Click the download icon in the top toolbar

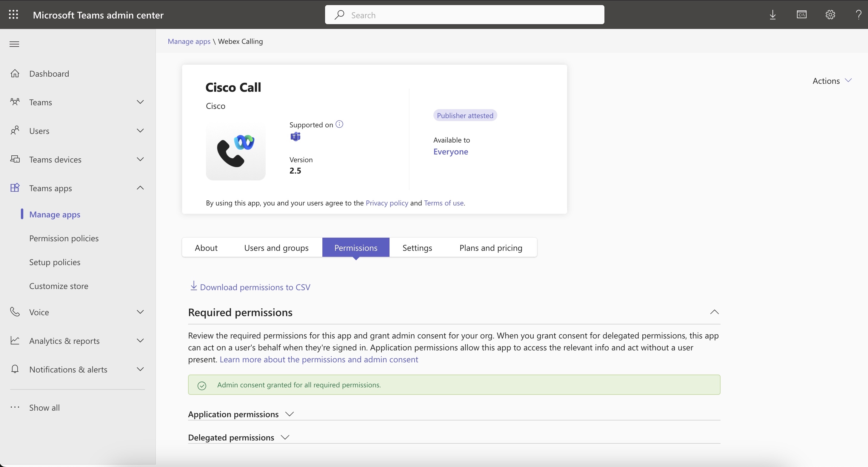(772, 14)
